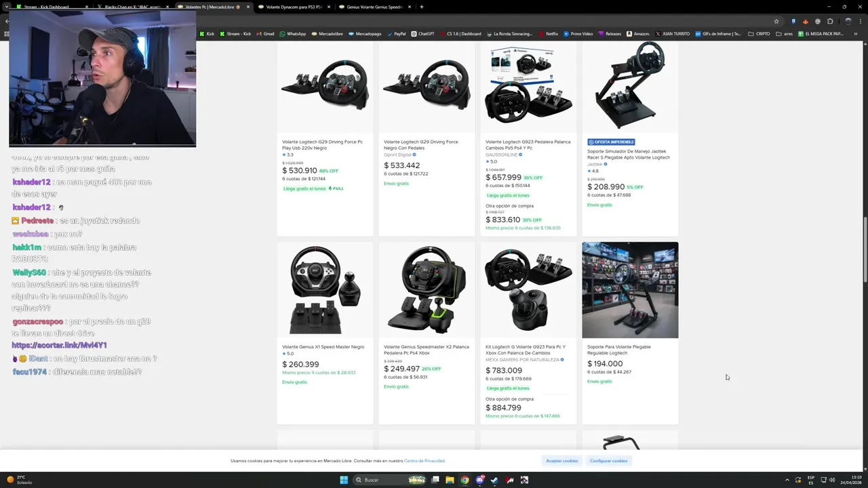
Task: Accept cookies with Aceptar cookies button
Action: click(562, 460)
